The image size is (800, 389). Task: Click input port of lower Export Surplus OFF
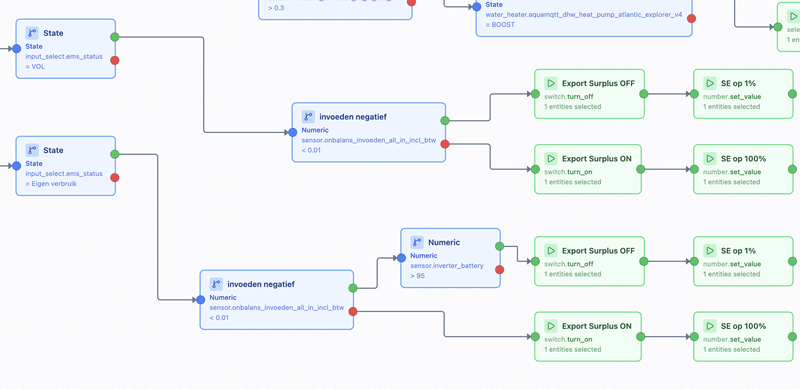(x=535, y=261)
